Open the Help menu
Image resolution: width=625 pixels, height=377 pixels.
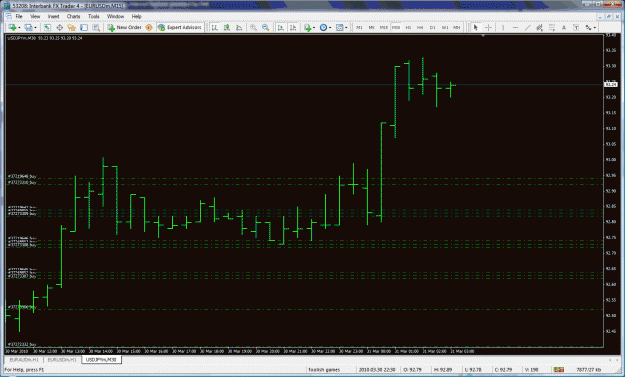point(136,16)
